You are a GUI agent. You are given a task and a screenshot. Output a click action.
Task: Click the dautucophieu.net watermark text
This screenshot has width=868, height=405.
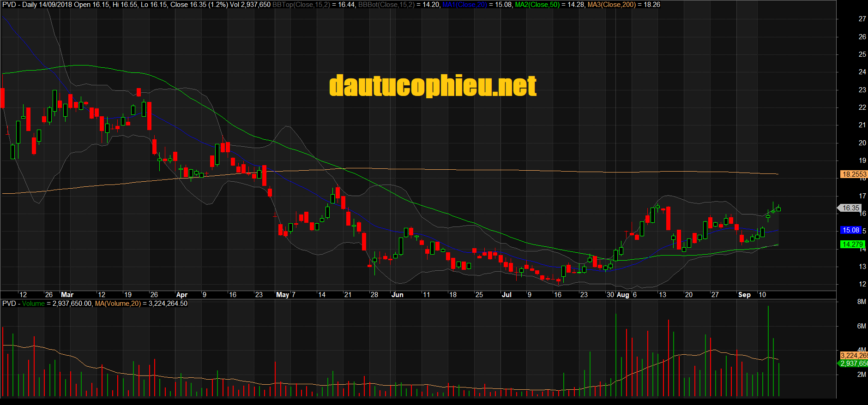(x=433, y=86)
